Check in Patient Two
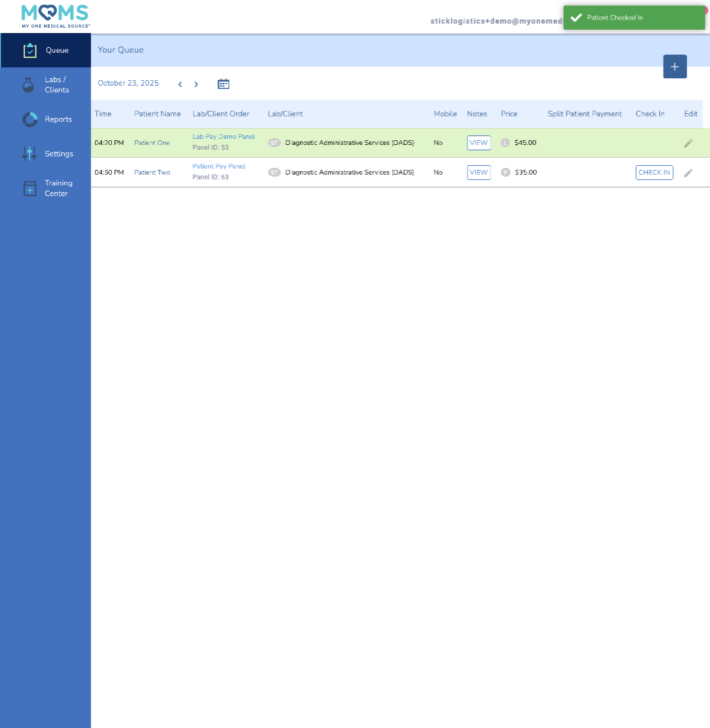This screenshot has height=728, width=710. [653, 173]
